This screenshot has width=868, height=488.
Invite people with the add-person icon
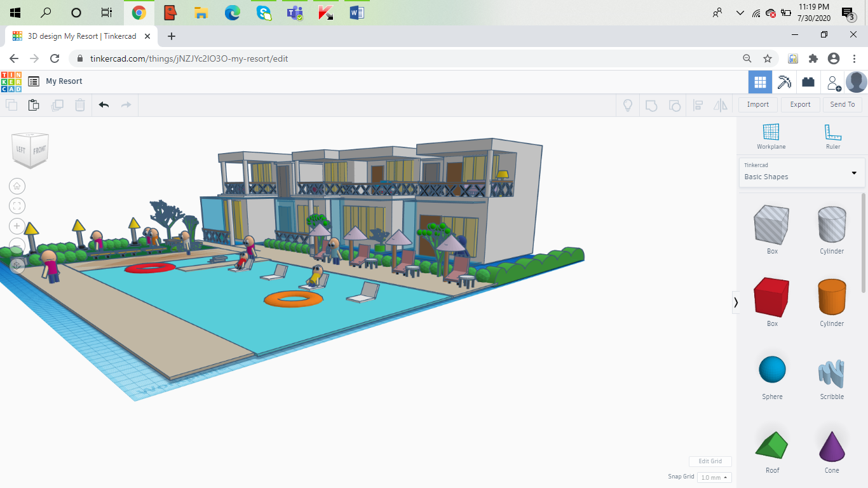pyautogui.click(x=833, y=83)
